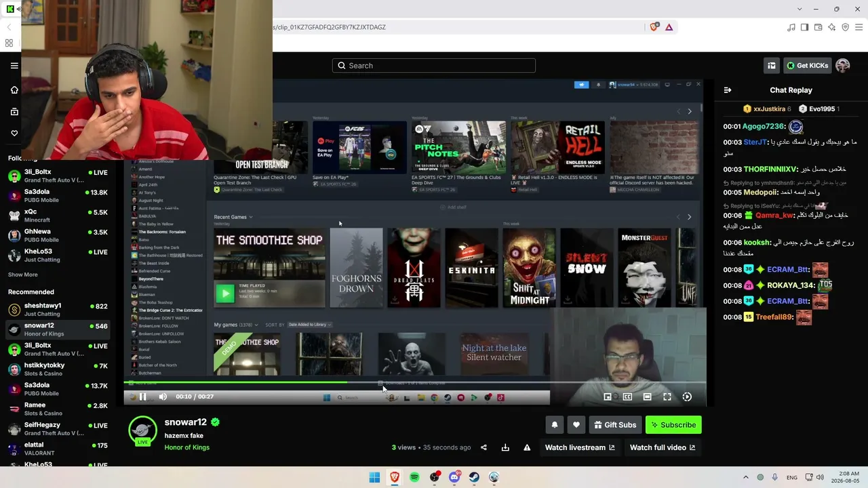Click username Treefall89 in chat replay
This screenshot has width=868, height=488.
tap(773, 317)
